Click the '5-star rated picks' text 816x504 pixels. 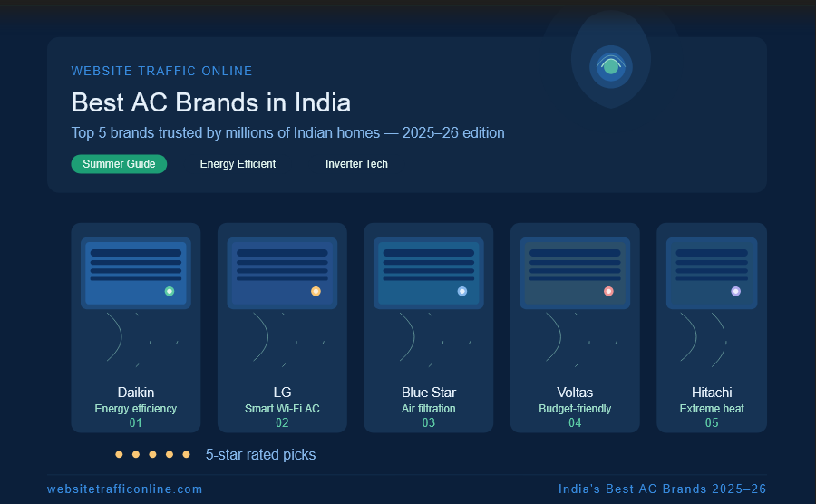(261, 454)
